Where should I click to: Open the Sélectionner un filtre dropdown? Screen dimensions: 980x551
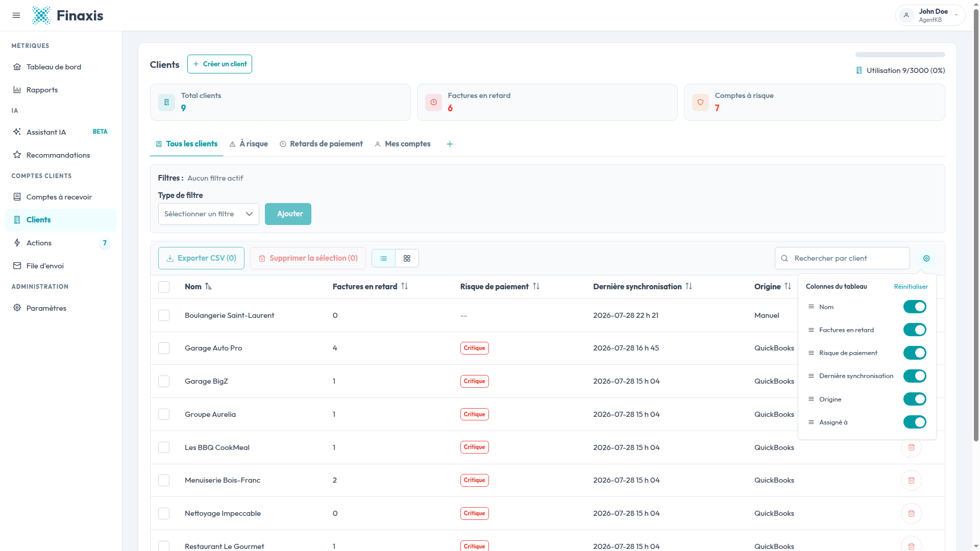208,214
